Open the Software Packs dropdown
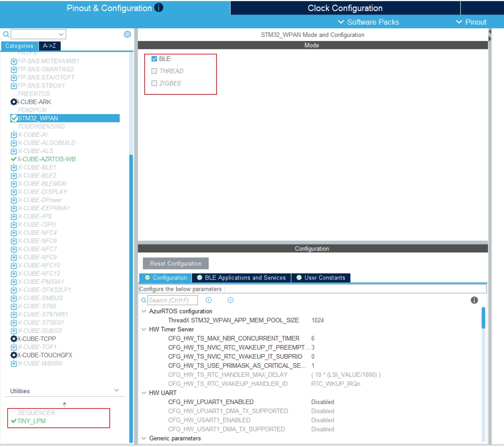504x447 pixels. 368,22
